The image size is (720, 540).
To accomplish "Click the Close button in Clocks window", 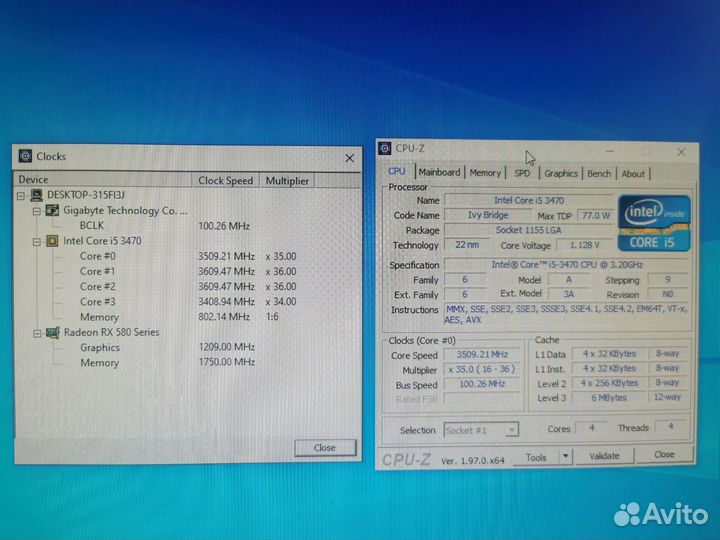I will tap(325, 448).
